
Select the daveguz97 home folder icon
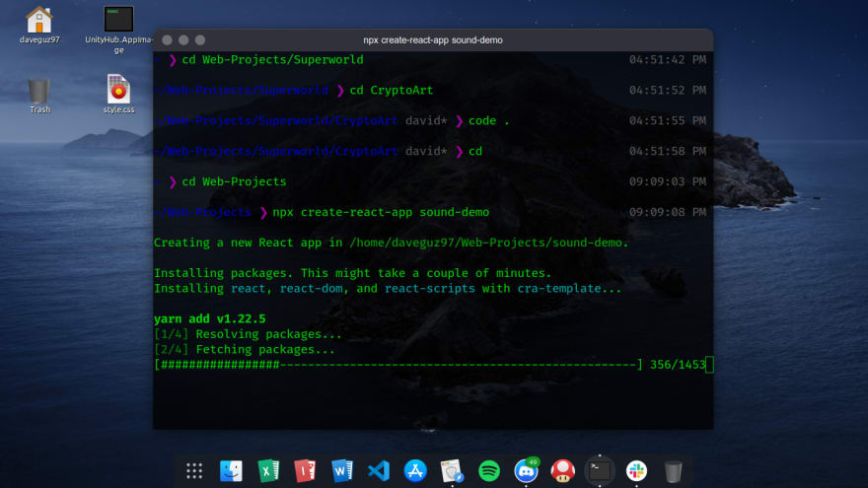[x=39, y=25]
